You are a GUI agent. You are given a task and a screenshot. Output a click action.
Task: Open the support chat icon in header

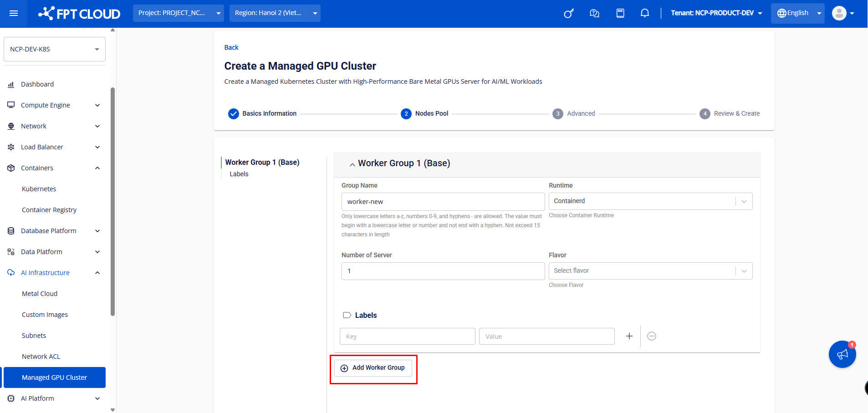pyautogui.click(x=594, y=13)
